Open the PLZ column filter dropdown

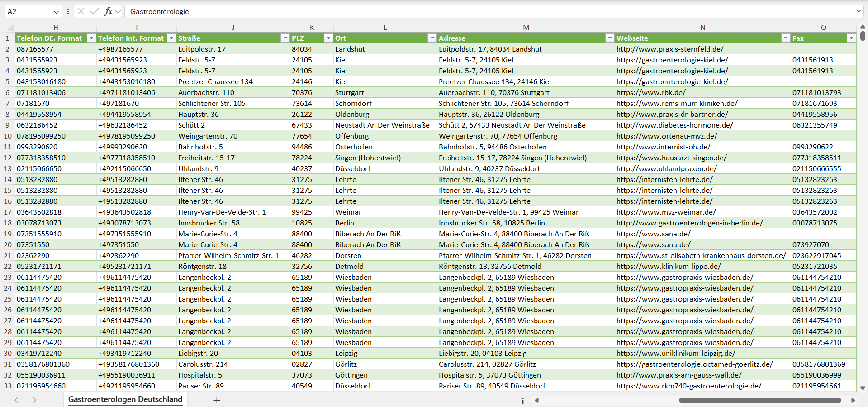(328, 38)
